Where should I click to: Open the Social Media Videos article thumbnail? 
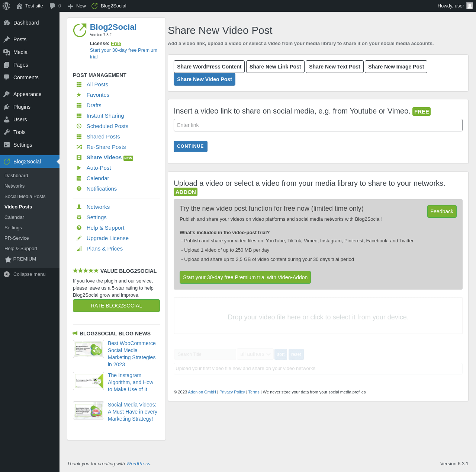coord(89,411)
